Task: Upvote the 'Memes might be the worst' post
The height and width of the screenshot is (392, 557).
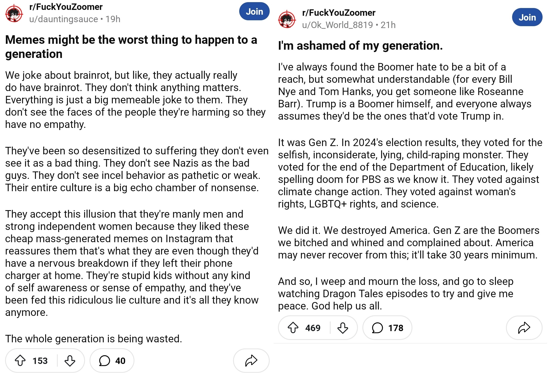Action: point(20,360)
